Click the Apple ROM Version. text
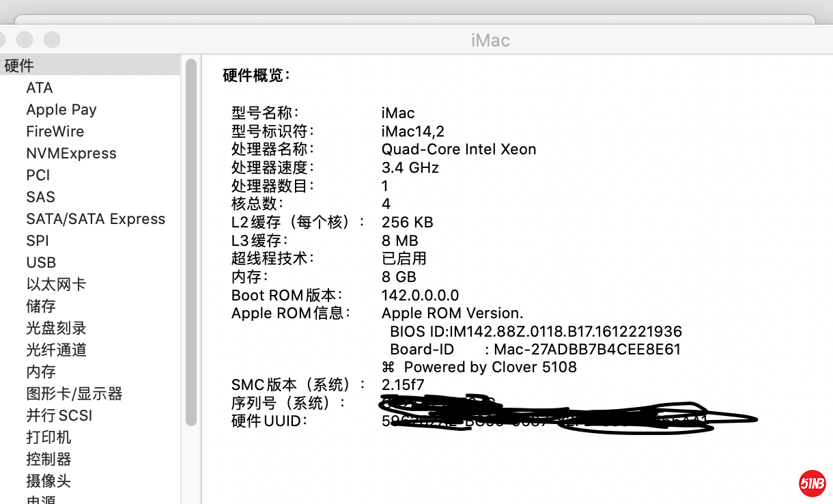This screenshot has height=504, width=833. [452, 313]
